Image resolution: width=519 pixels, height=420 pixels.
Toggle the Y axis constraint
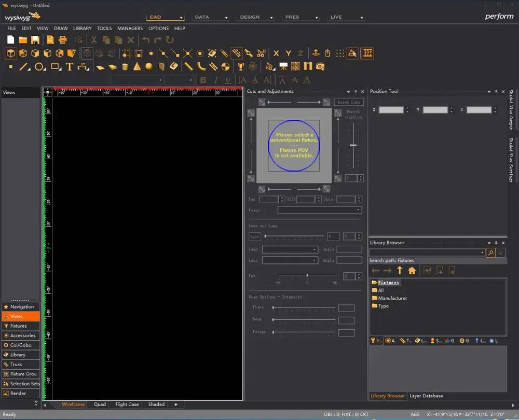click(288, 53)
